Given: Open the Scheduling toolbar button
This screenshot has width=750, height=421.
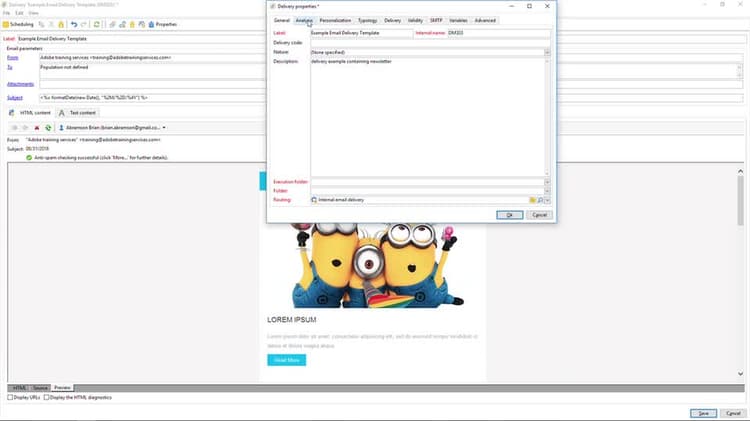Looking at the screenshot, I should tap(18, 24).
